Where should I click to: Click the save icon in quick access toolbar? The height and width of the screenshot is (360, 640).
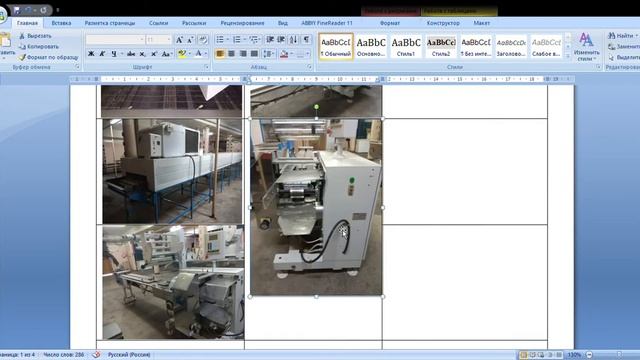click(17, 10)
